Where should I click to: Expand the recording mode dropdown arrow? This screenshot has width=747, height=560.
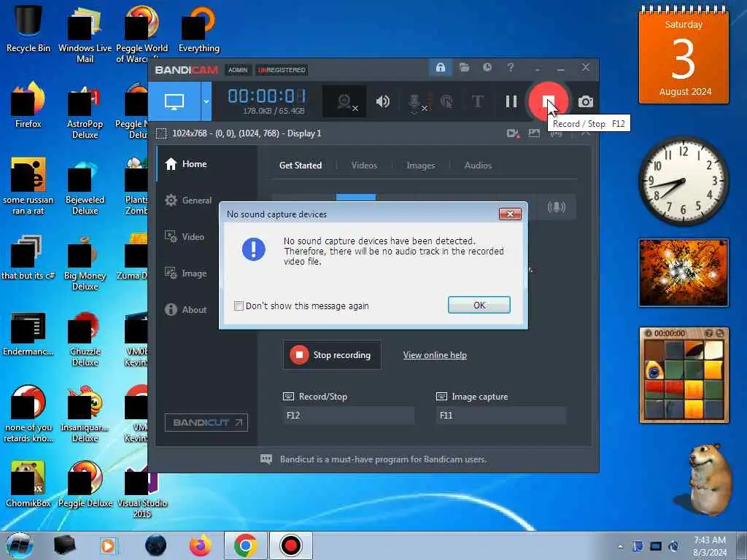[x=206, y=101]
